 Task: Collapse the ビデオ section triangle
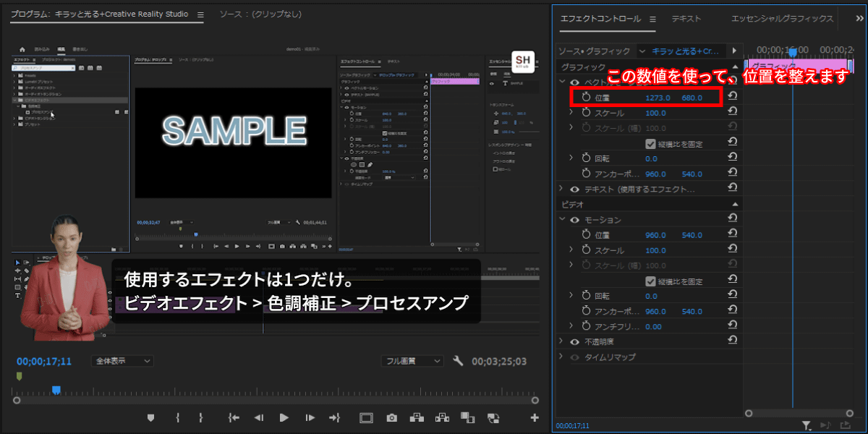pos(735,205)
